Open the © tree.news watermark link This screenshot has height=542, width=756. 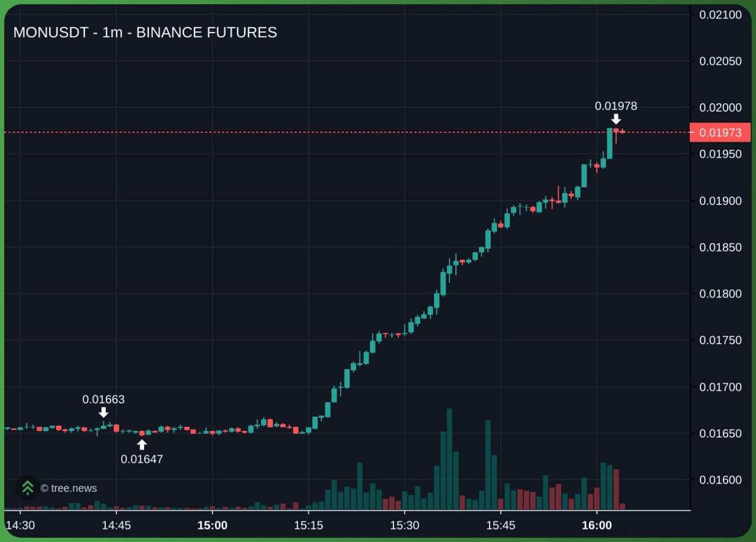tap(69, 488)
